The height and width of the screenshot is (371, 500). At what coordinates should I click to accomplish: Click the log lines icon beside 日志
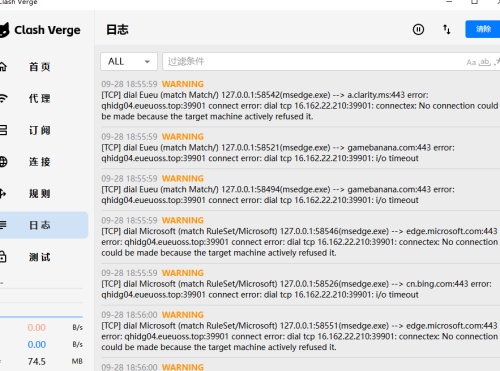click(x=3, y=225)
